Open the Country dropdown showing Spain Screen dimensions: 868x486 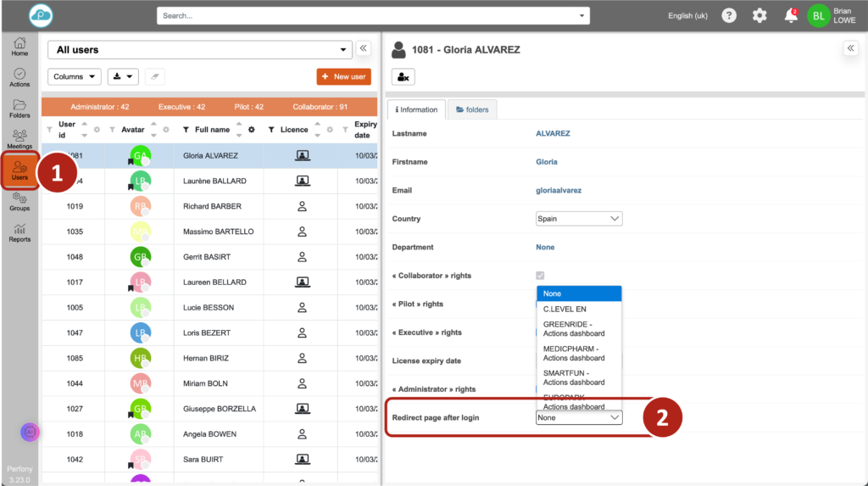click(x=579, y=219)
